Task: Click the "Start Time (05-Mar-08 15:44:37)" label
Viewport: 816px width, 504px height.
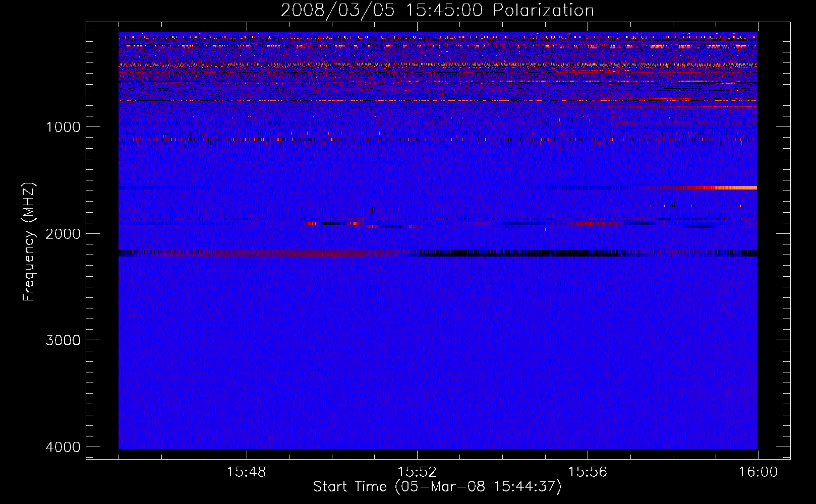Action: click(437, 487)
